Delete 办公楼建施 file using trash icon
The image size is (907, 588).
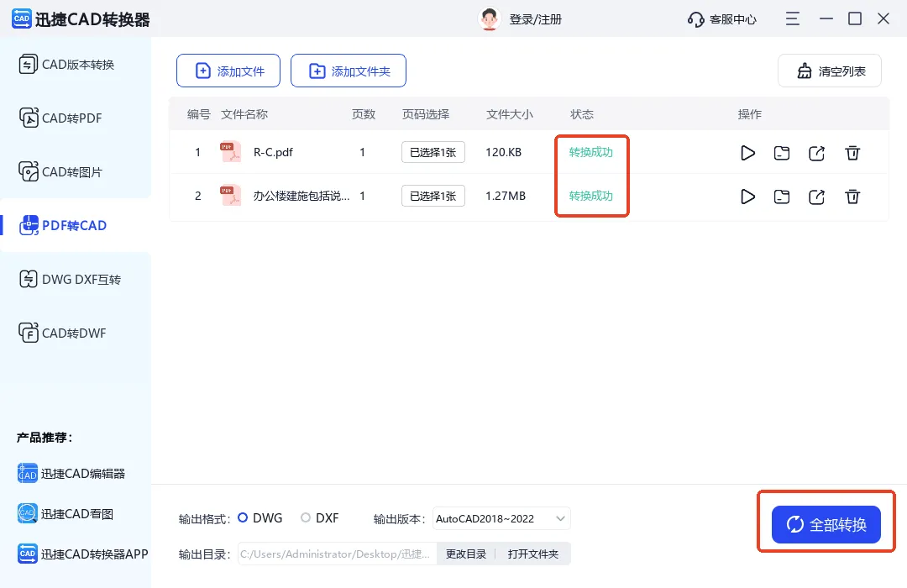(852, 197)
